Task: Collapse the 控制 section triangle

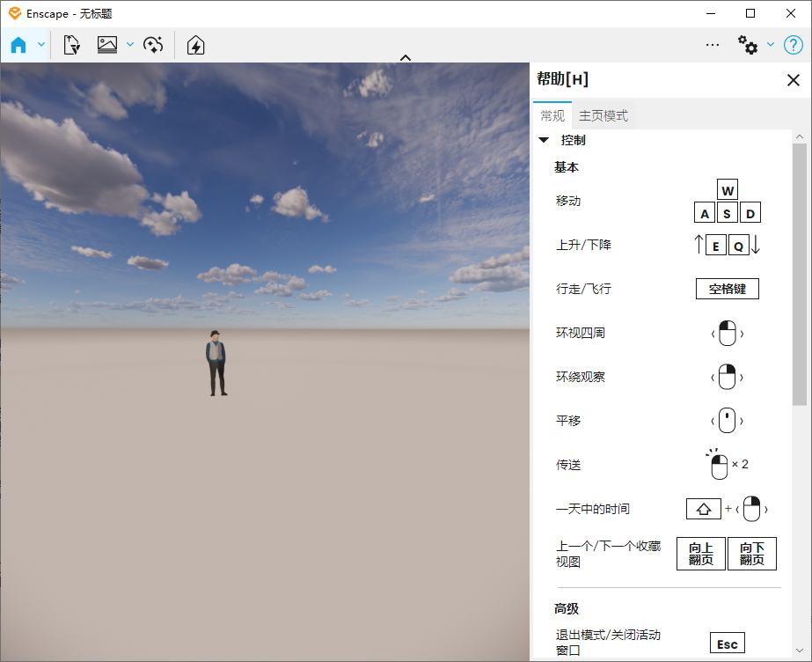Action: (x=543, y=139)
